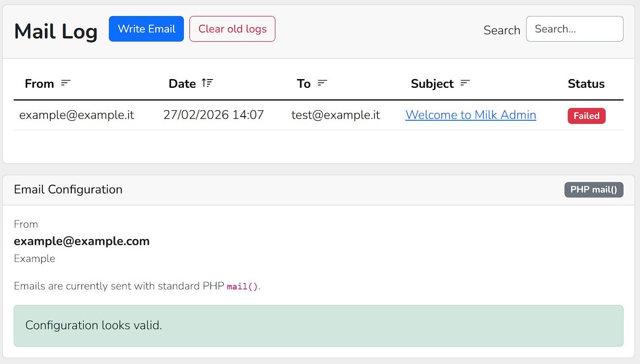
Task: Open the Welcome to Milk Admin link
Action: click(471, 115)
